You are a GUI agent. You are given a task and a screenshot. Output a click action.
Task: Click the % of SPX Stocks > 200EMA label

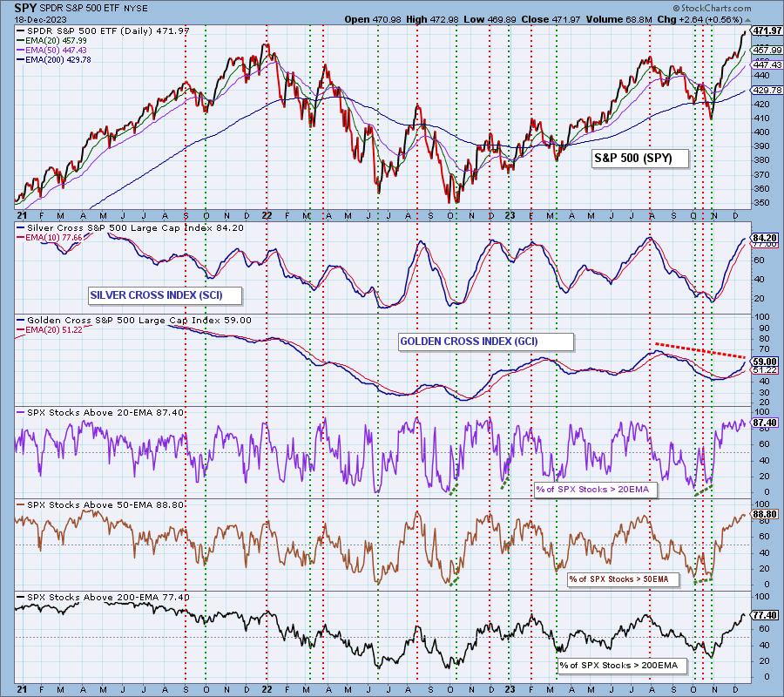pyautogui.click(x=622, y=666)
